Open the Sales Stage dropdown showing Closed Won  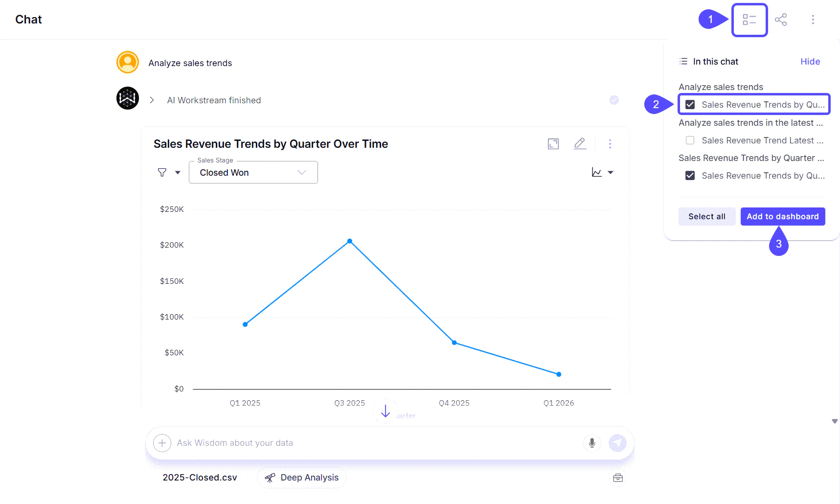[253, 172]
